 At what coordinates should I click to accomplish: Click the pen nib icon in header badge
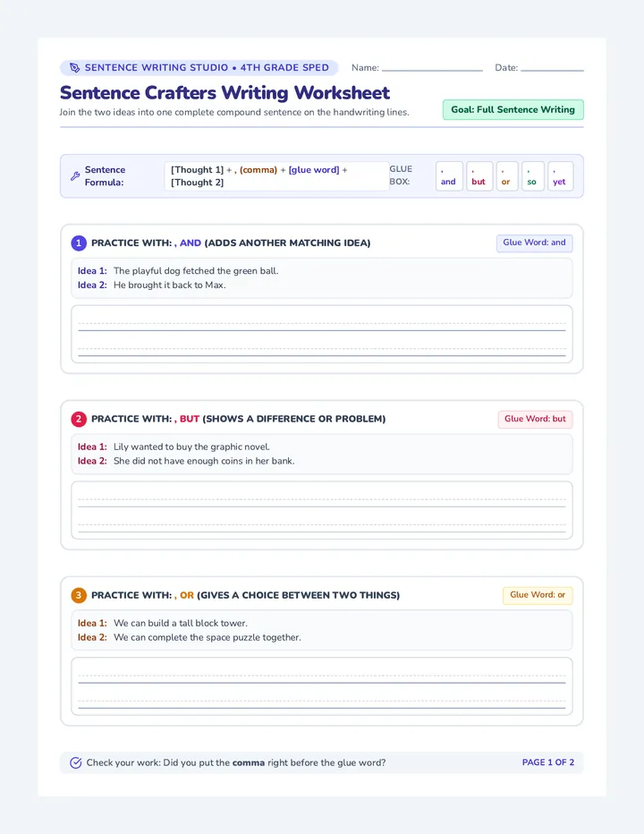pos(75,67)
